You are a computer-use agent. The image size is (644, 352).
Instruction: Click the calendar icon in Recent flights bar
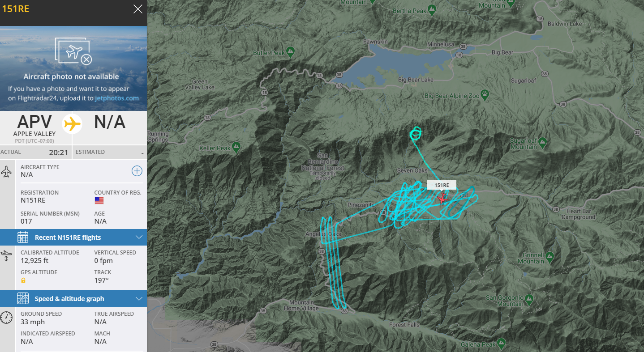coord(23,237)
